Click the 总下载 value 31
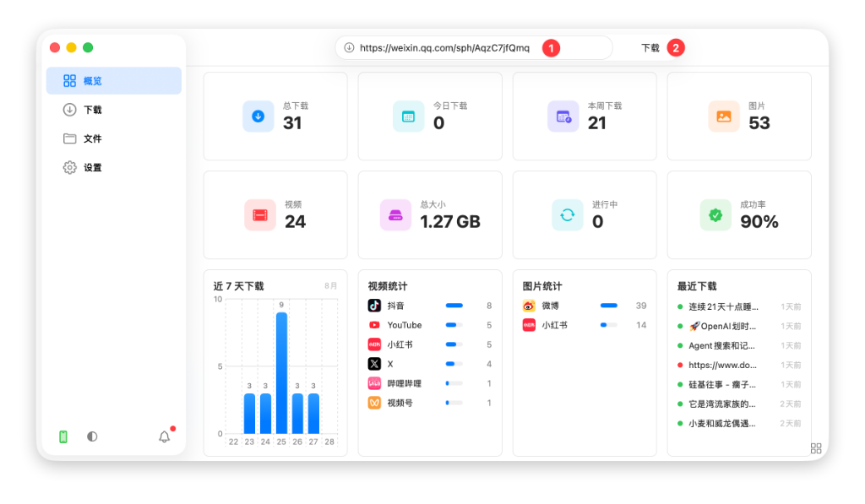Screen dimensions: 865x504 point(292,123)
